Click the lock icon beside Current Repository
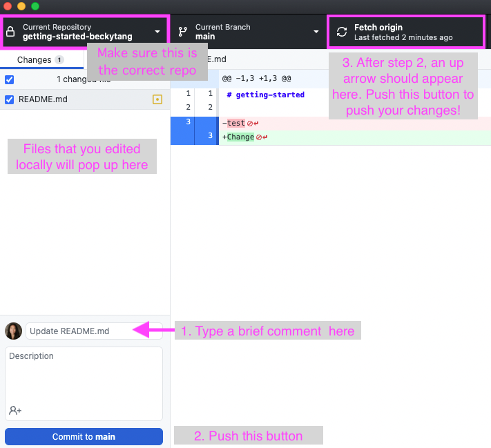Viewport: 491px width, 448px height. (x=10, y=32)
